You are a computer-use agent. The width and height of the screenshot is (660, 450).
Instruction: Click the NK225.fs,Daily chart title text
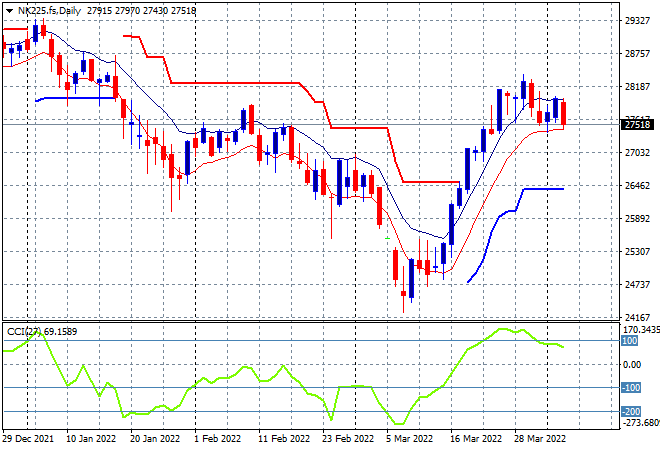point(49,11)
